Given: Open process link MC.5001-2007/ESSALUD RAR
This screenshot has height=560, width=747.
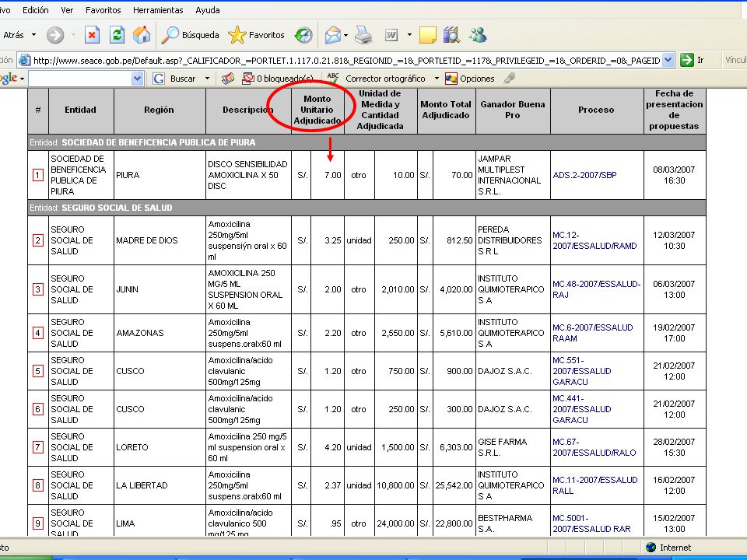Looking at the screenshot, I should click(x=591, y=523).
